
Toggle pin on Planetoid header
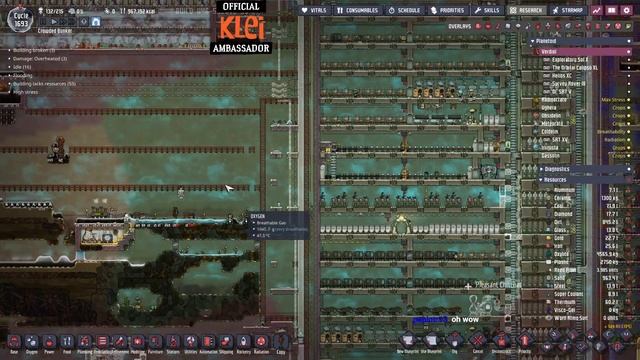(x=629, y=41)
